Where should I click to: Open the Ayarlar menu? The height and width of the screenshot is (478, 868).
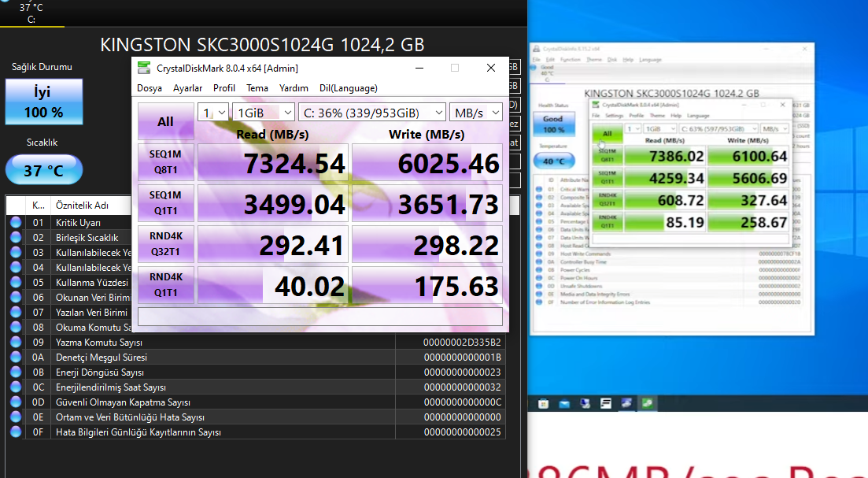[x=187, y=88]
